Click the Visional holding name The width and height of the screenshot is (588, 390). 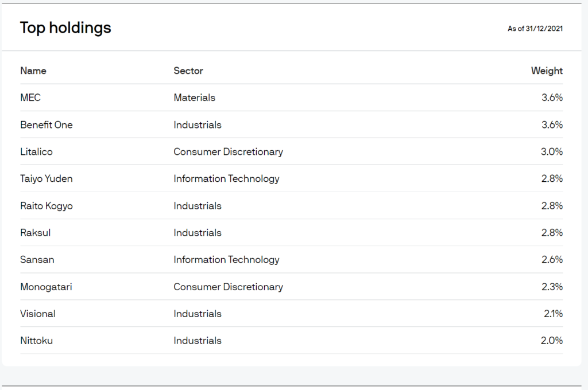[x=38, y=313]
